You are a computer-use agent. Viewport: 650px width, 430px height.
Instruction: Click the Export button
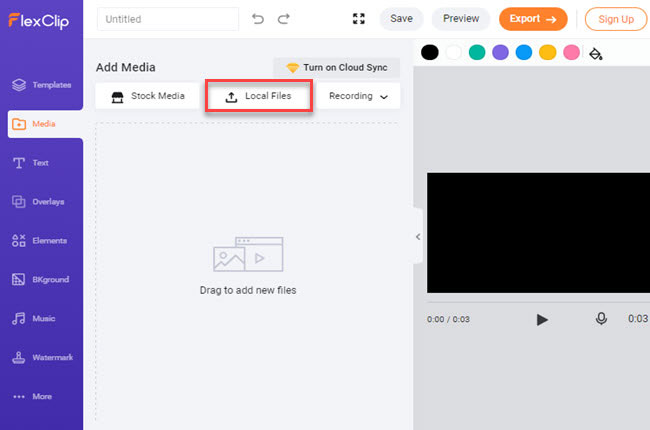532,19
